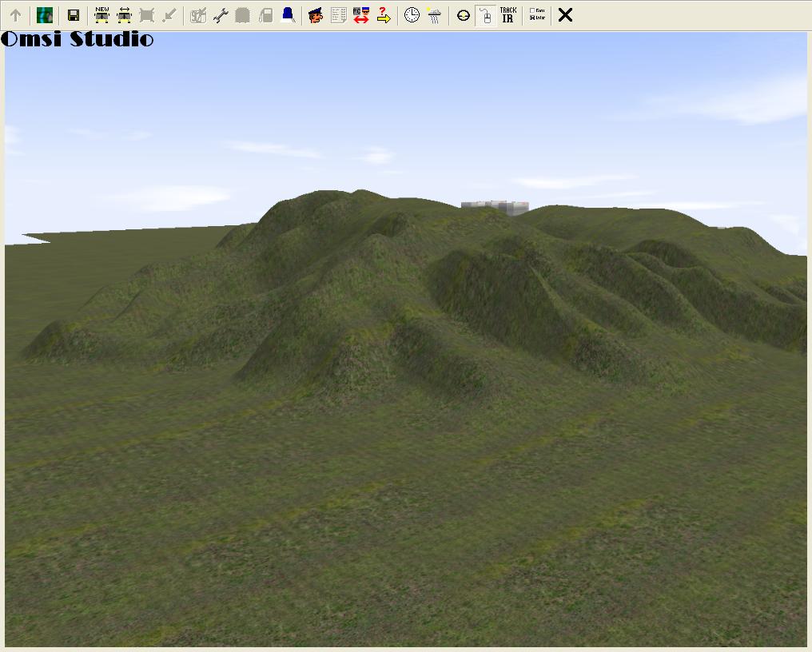The width and height of the screenshot is (812, 652).
Task: Open the clock time settings
Action: 412,15
